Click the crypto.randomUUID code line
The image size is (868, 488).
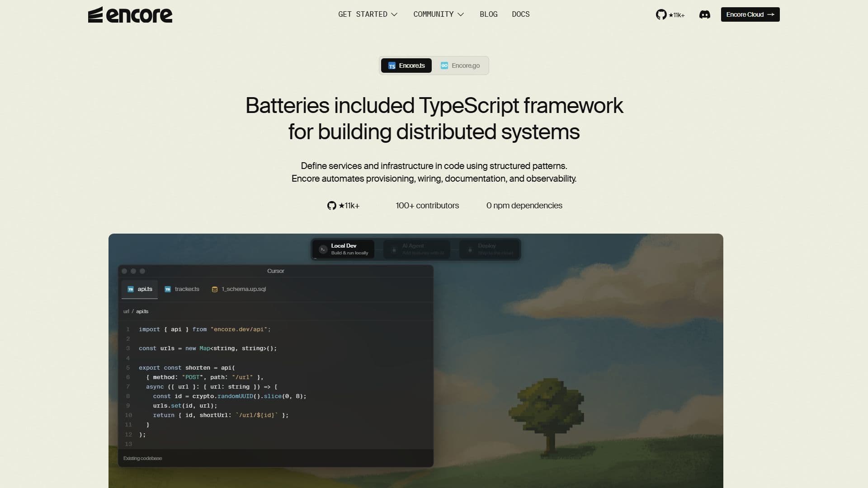(230, 396)
